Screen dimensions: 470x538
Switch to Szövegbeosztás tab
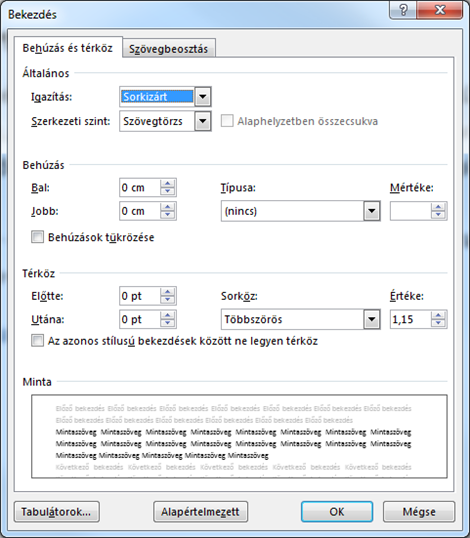[168, 48]
